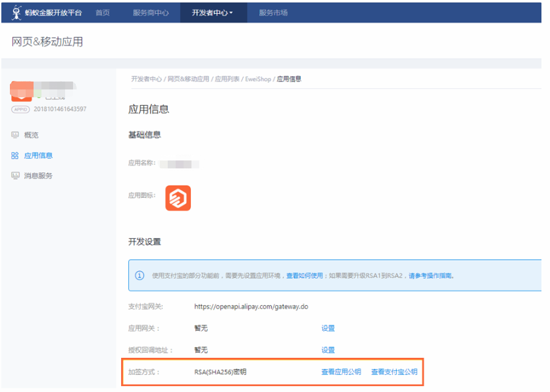Screen dimensions: 550x392
Task: Go to 开发者中心 breadcrumb link
Action: pos(146,79)
